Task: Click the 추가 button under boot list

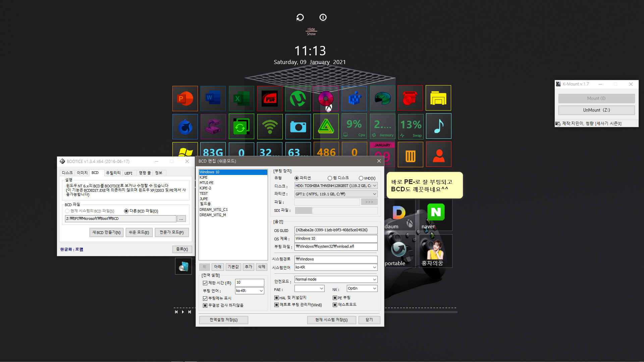Action: click(x=249, y=267)
